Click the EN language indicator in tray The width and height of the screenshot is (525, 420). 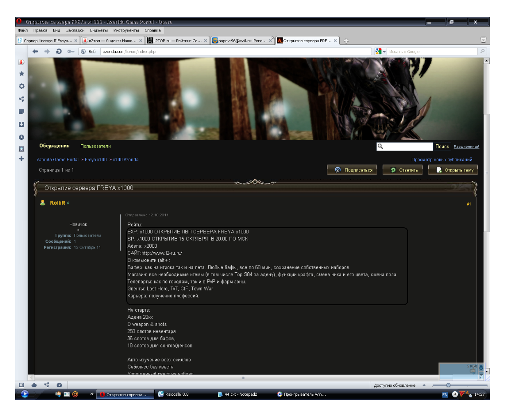coord(445,395)
